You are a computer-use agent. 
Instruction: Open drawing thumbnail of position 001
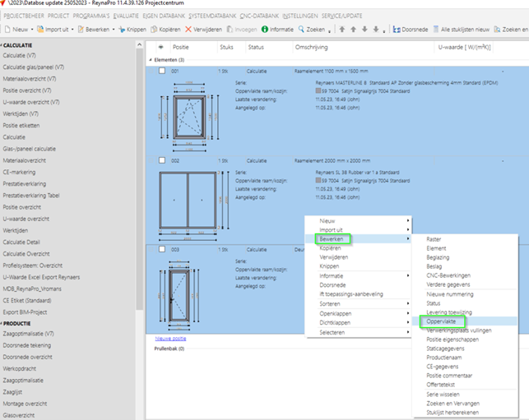click(x=189, y=116)
